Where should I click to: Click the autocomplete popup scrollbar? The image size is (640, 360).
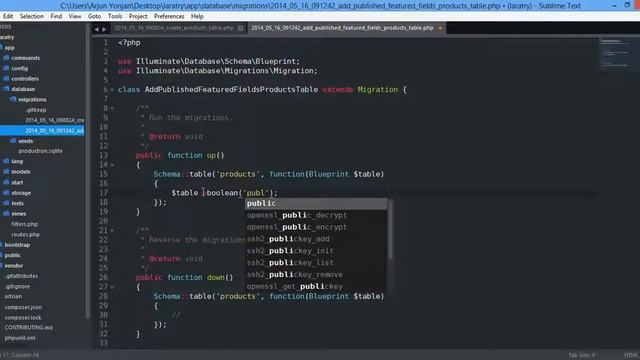(x=391, y=229)
